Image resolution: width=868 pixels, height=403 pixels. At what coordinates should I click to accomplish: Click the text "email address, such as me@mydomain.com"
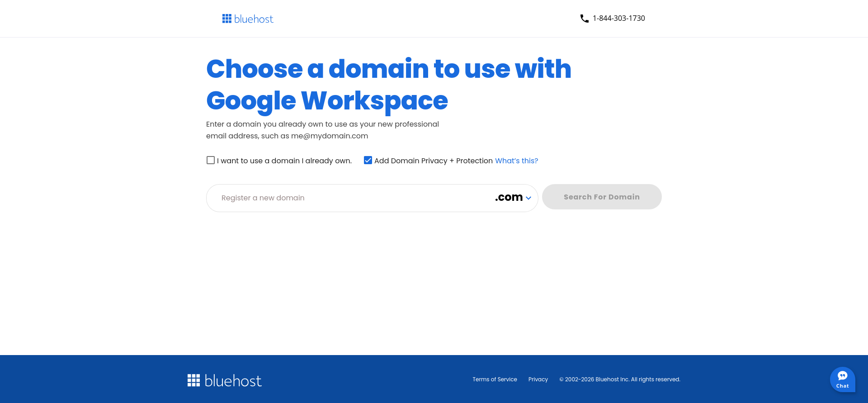click(287, 136)
